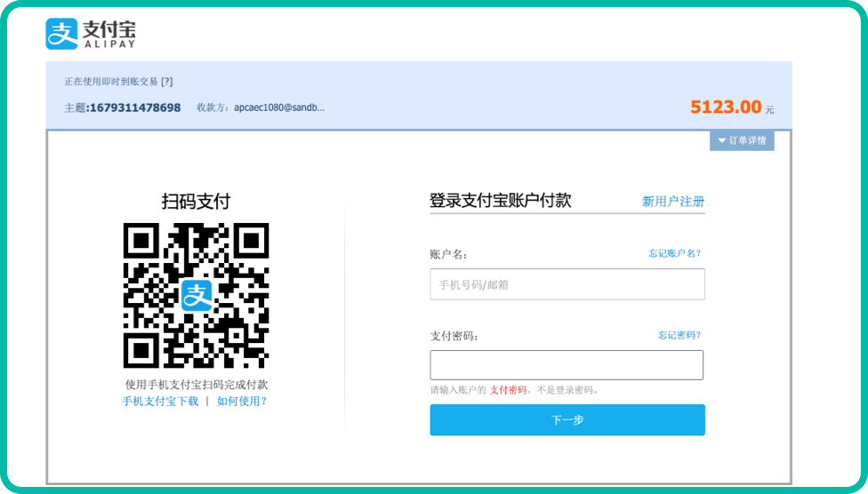Open the 如何使用？ help link
This screenshot has width=868, height=494.
pos(242,402)
